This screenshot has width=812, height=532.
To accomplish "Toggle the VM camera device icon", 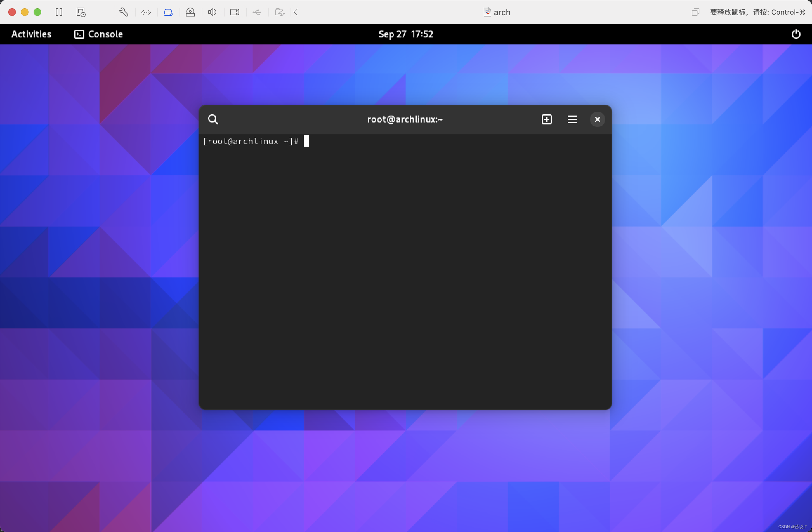I will [x=235, y=12].
